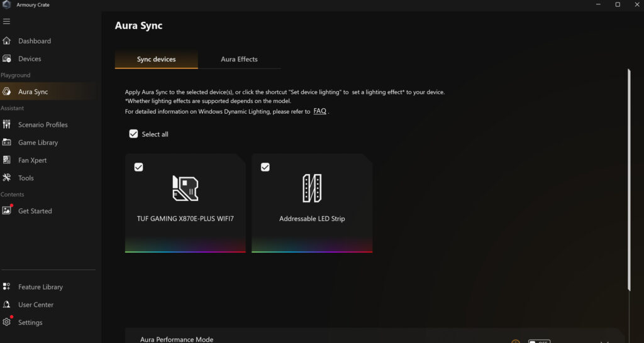Click the rainbow color bar under TUF GAMING card
644x343 pixels.
(x=186, y=251)
